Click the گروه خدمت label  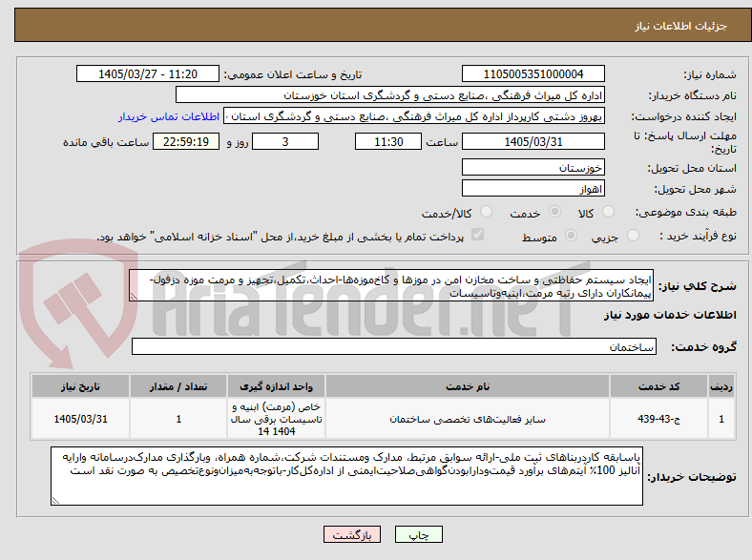pyautogui.click(x=703, y=347)
